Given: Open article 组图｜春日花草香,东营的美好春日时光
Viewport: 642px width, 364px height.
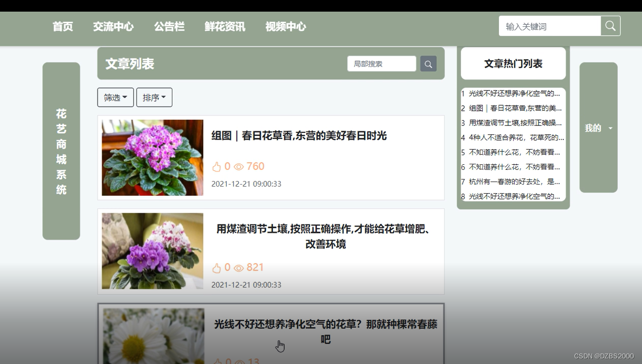Looking at the screenshot, I should 299,135.
